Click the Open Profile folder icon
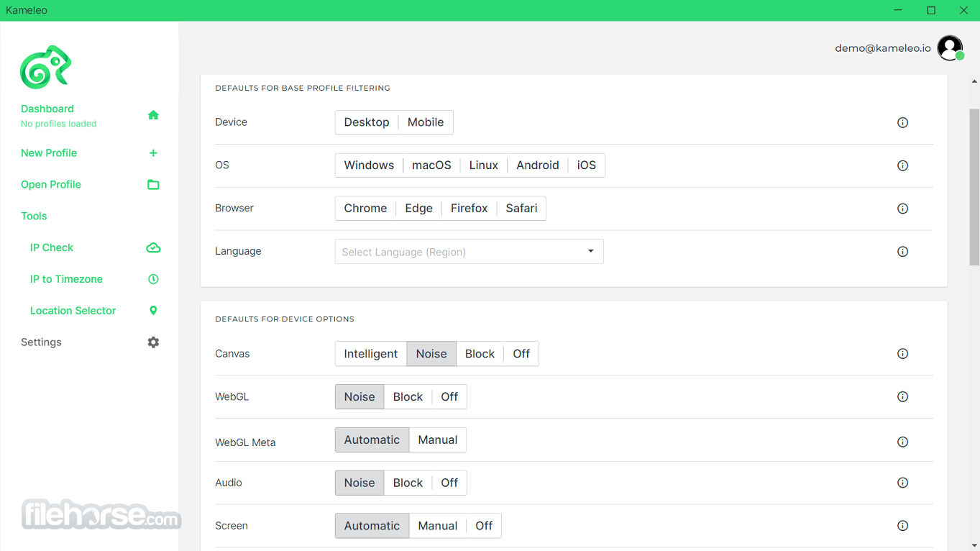This screenshot has width=980, height=551. (153, 185)
